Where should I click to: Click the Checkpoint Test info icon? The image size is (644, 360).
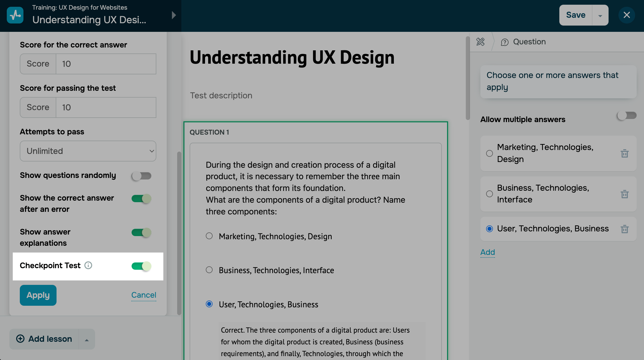(x=88, y=265)
